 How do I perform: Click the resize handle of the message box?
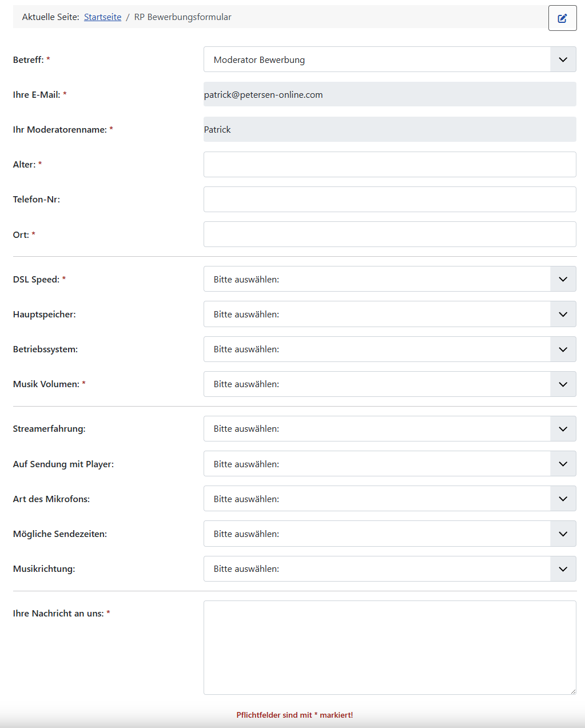coord(574,690)
